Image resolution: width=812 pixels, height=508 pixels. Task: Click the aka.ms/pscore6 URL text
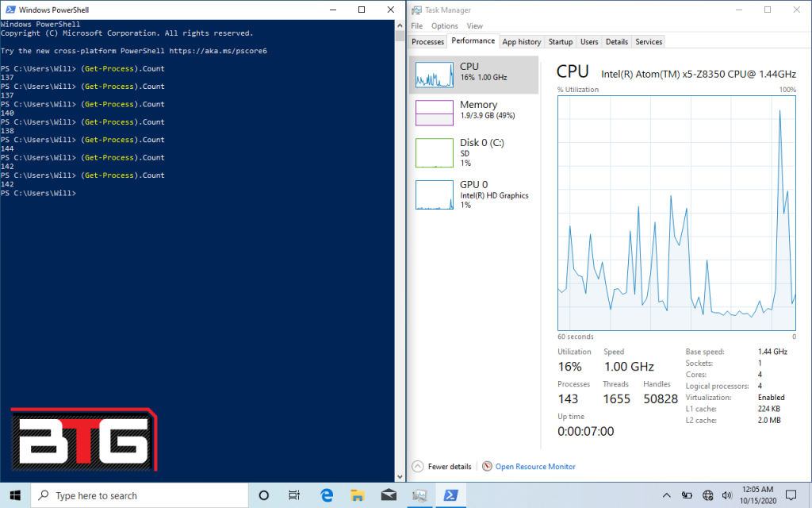218,51
